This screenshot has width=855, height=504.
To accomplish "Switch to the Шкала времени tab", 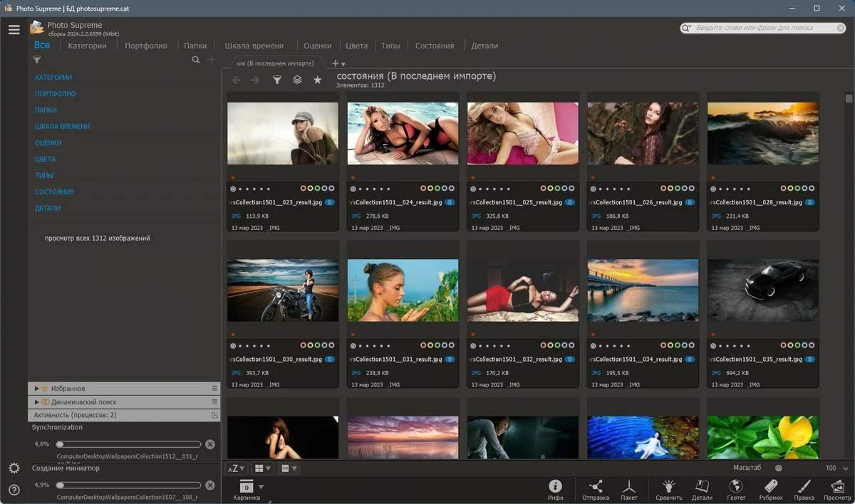I will click(x=254, y=46).
